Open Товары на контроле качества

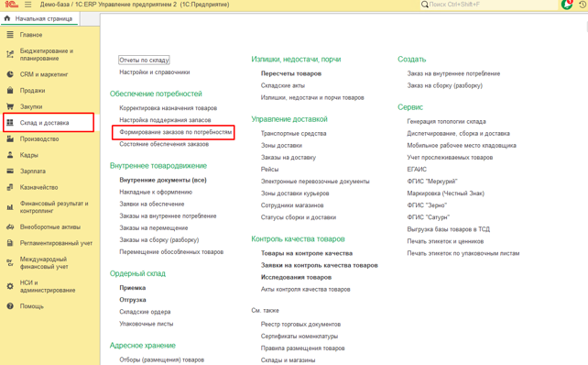(x=307, y=253)
